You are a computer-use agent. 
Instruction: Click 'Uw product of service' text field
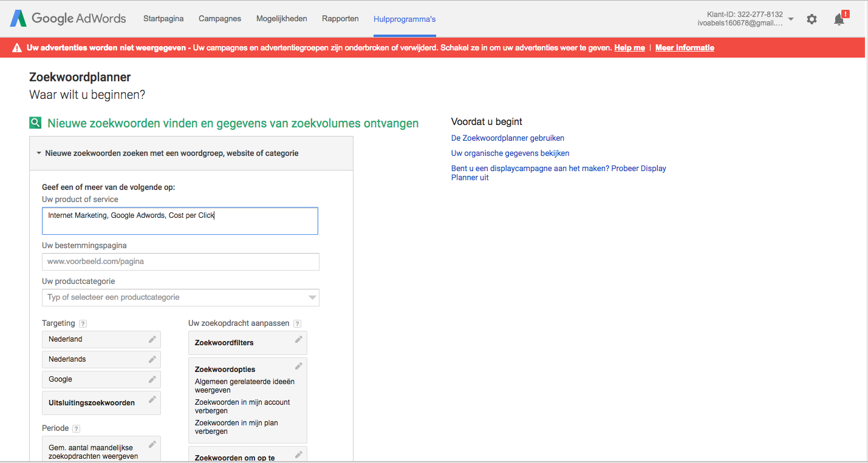click(x=180, y=221)
